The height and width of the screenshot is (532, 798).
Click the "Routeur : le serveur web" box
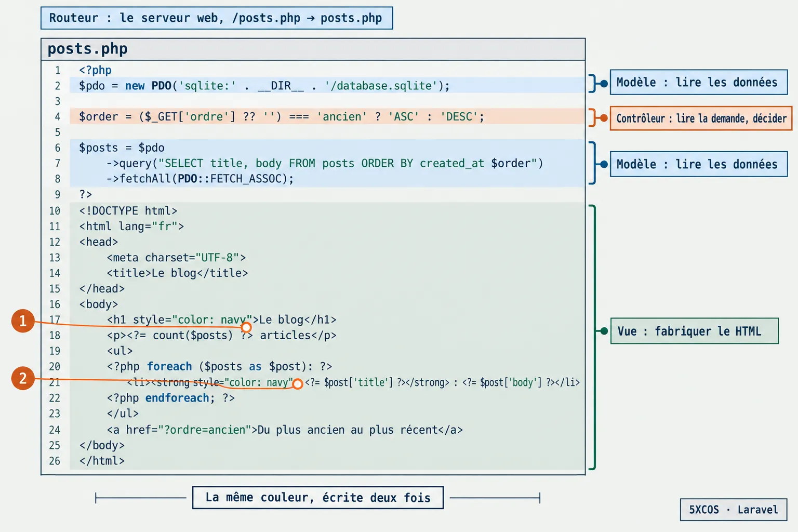[217, 18]
